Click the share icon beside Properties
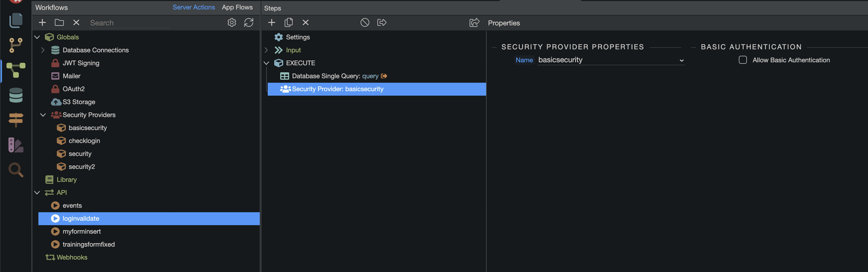This screenshot has width=868, height=272. click(x=474, y=23)
